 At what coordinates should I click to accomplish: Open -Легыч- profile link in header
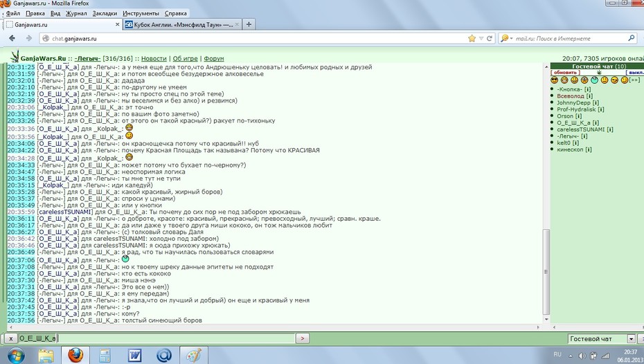(x=87, y=59)
